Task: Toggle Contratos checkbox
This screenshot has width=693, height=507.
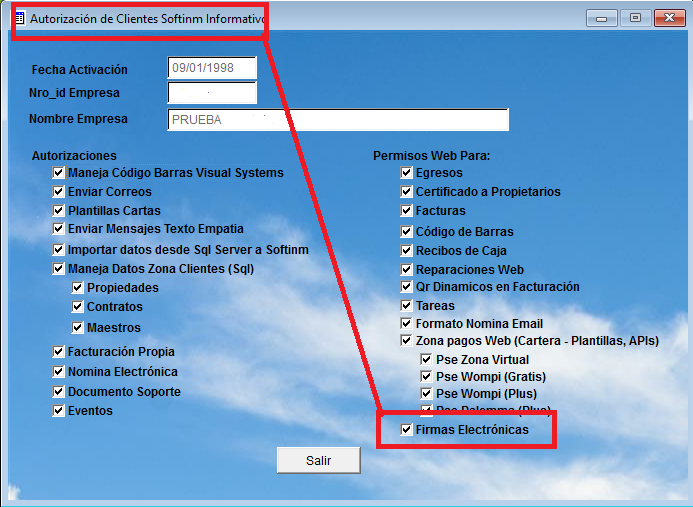Action: [x=77, y=306]
